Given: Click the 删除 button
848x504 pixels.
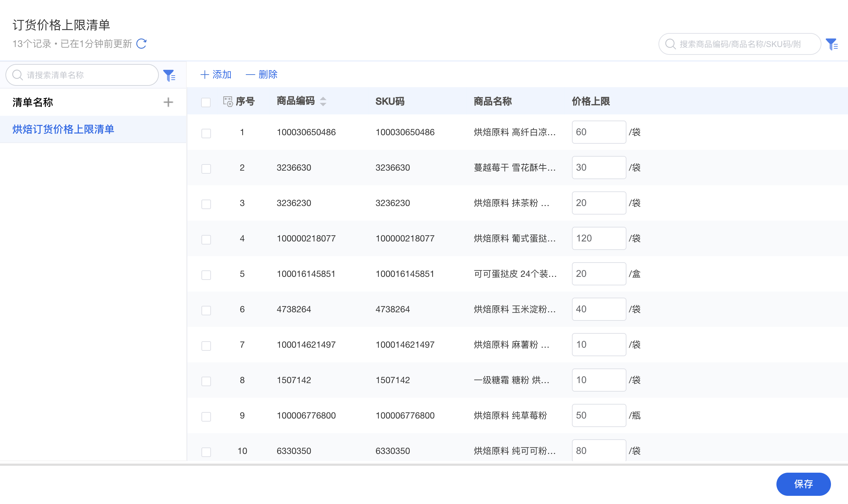Looking at the screenshot, I should (262, 74).
